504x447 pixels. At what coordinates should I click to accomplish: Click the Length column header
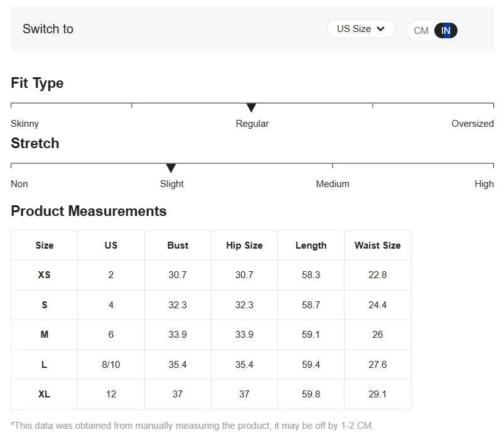pos(311,245)
